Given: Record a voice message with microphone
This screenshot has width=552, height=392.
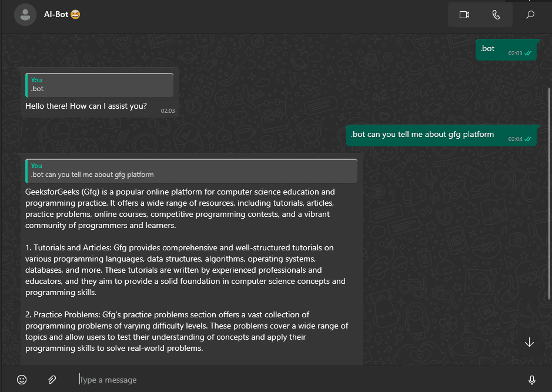Looking at the screenshot, I should pyautogui.click(x=532, y=380).
